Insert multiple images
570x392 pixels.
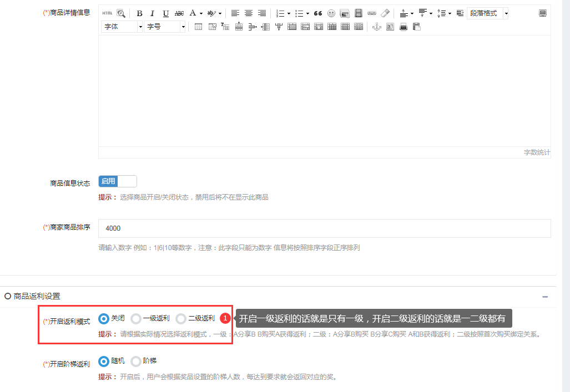point(345,13)
